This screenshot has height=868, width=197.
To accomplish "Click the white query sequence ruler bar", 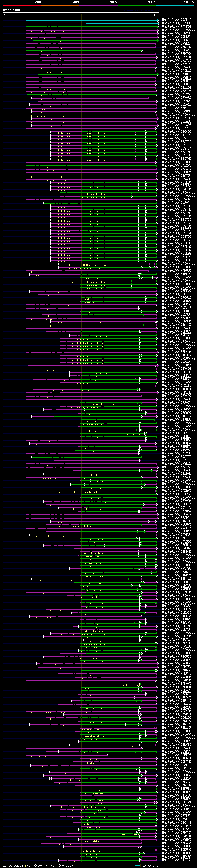I will [x=81, y=13].
